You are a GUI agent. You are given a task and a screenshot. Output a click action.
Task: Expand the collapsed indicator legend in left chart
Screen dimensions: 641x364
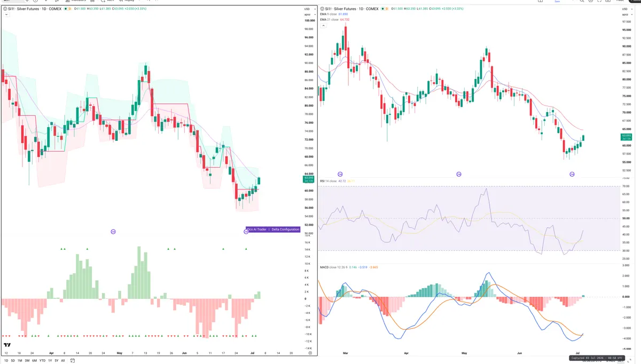click(6, 14)
